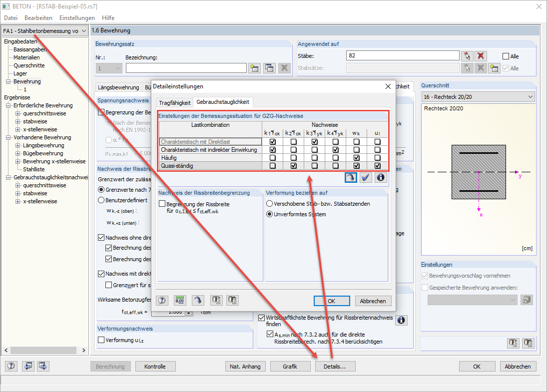The height and width of the screenshot is (392, 547).
Task: Open the Bearbeiten menu
Action: click(x=38, y=17)
